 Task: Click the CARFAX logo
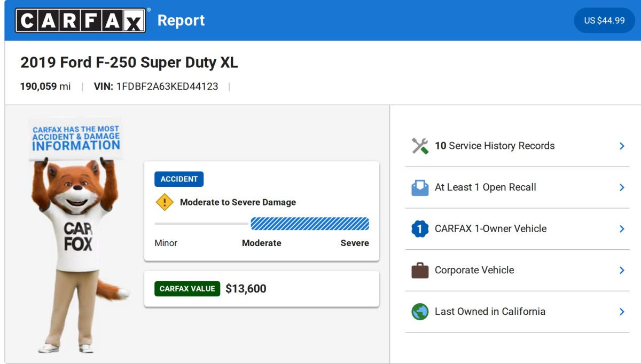pos(81,20)
